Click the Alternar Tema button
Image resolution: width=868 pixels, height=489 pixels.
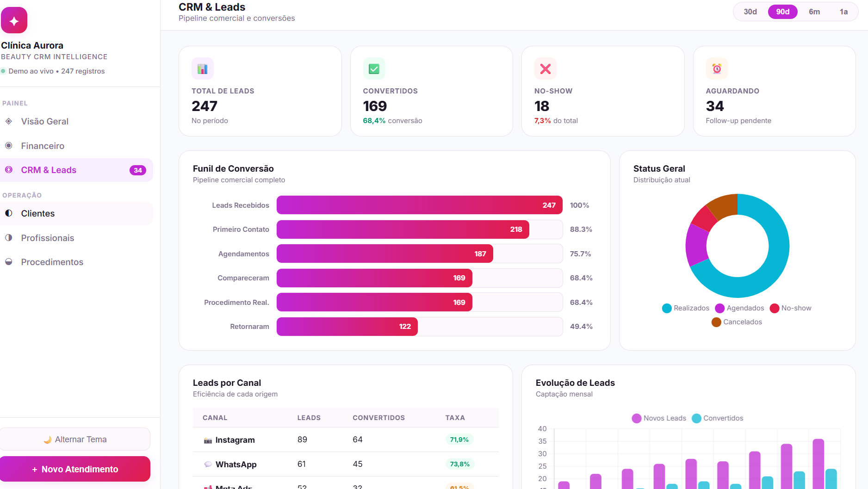click(x=75, y=439)
